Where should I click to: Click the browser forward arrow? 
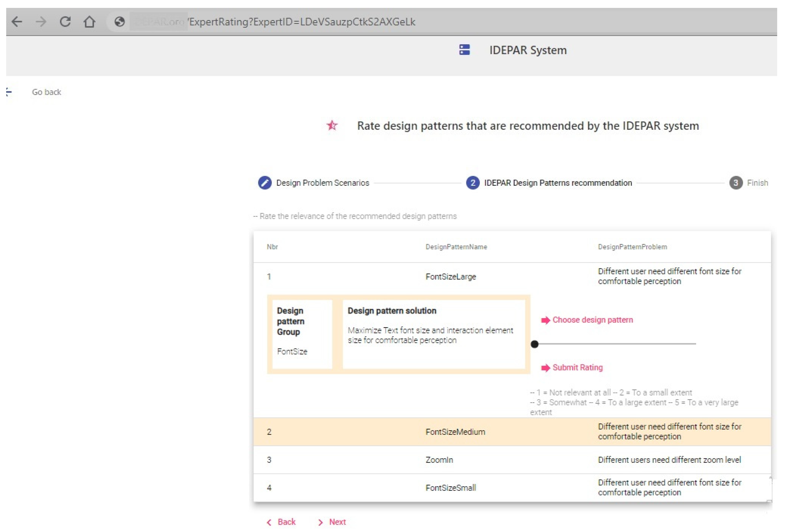(x=41, y=22)
